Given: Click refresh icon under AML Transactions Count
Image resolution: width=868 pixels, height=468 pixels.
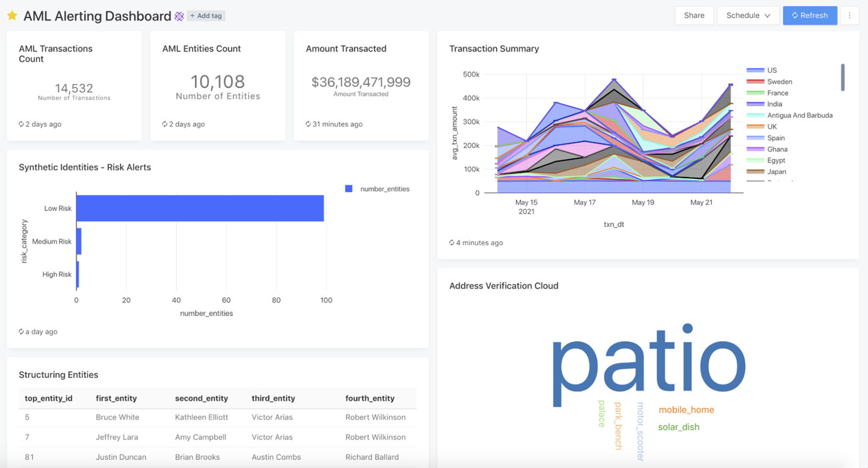Looking at the screenshot, I should 21,124.
